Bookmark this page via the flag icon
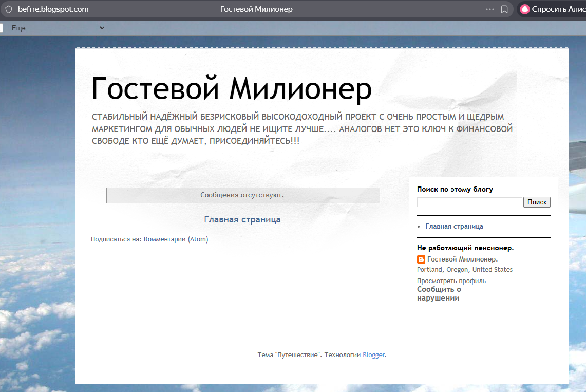Screen dimensions: 586x392 [504, 9]
